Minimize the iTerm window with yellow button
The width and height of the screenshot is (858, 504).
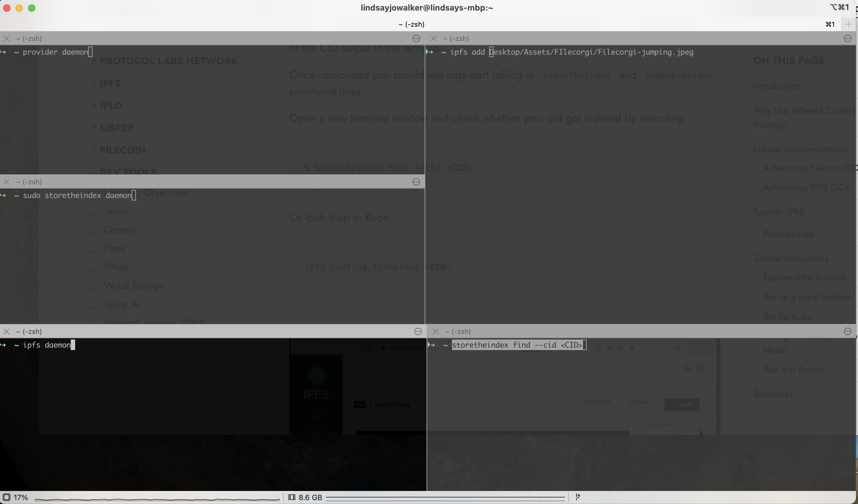click(x=19, y=8)
